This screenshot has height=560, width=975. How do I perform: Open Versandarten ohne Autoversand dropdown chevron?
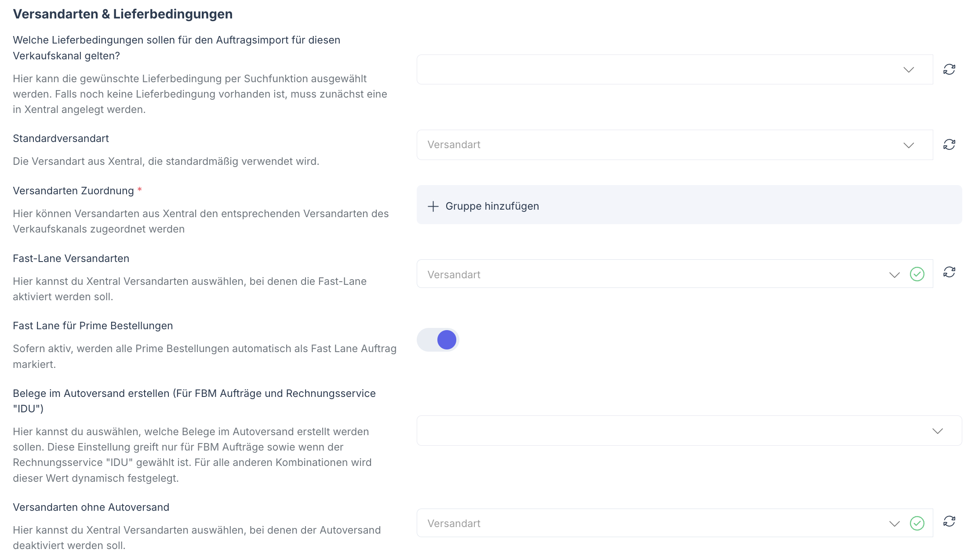(x=894, y=524)
